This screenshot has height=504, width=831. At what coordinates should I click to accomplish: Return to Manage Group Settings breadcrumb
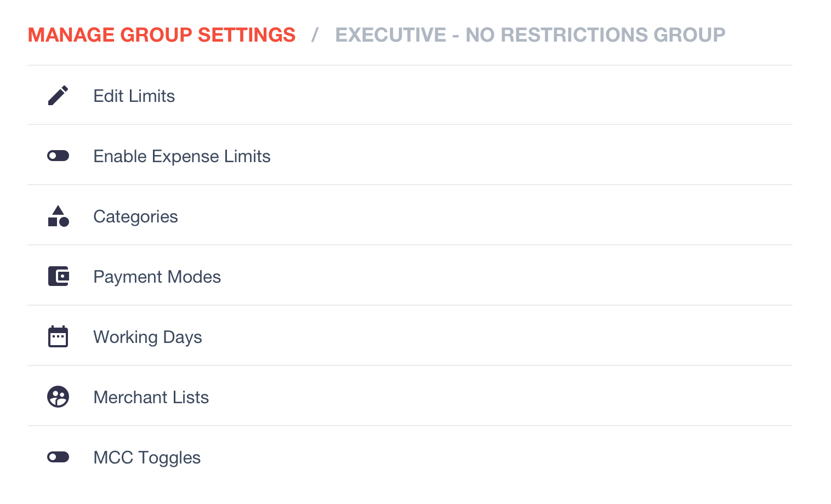pyautogui.click(x=162, y=35)
